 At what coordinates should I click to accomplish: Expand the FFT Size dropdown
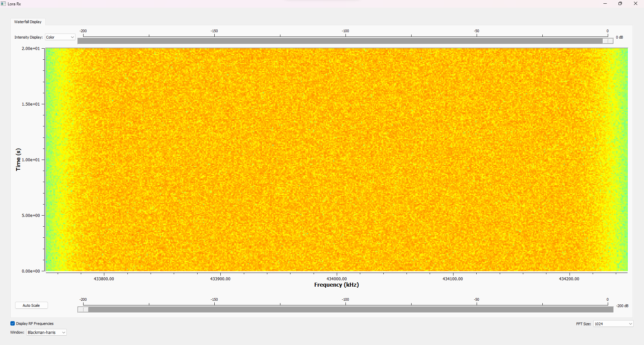[x=613, y=324]
